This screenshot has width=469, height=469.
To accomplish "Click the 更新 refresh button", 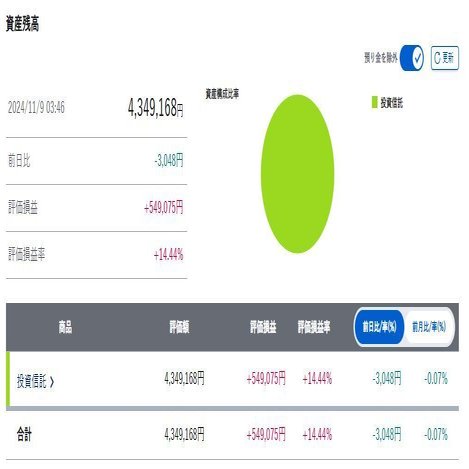I will click(445, 58).
